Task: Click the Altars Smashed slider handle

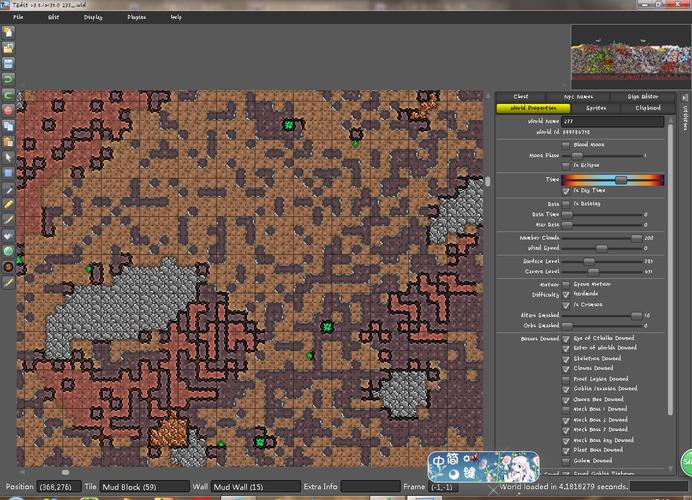Action: [636, 316]
